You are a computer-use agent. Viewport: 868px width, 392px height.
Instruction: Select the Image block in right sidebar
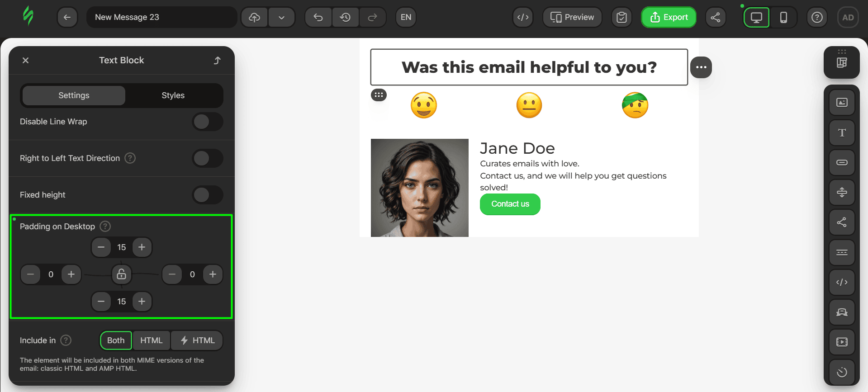841,103
